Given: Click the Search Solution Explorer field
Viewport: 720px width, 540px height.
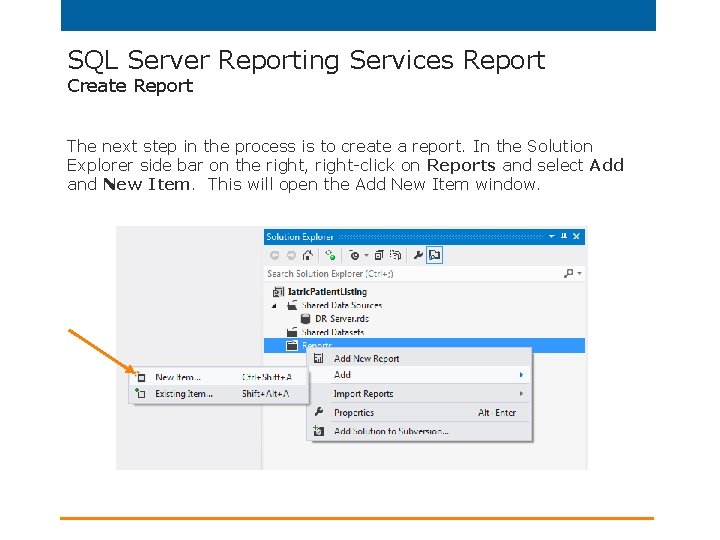Looking at the screenshot, I should 412,274.
